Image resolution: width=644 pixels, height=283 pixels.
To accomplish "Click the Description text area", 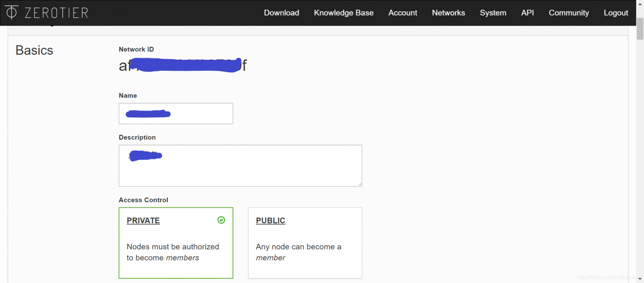I will [240, 166].
